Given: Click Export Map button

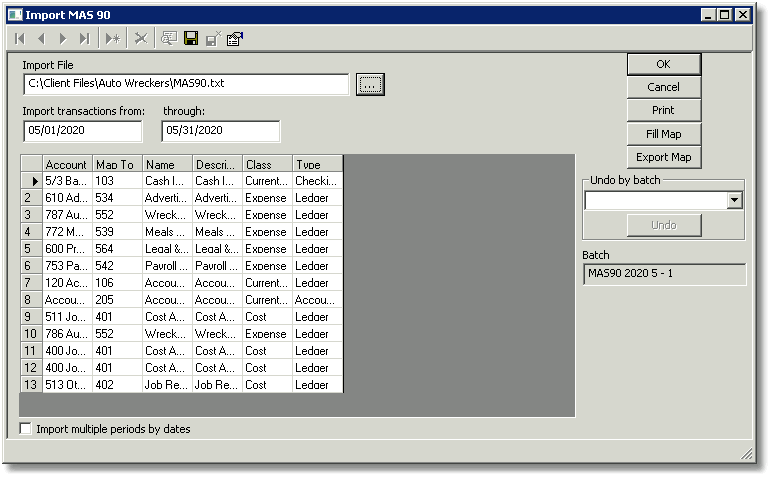Looking at the screenshot, I should tap(663, 157).
